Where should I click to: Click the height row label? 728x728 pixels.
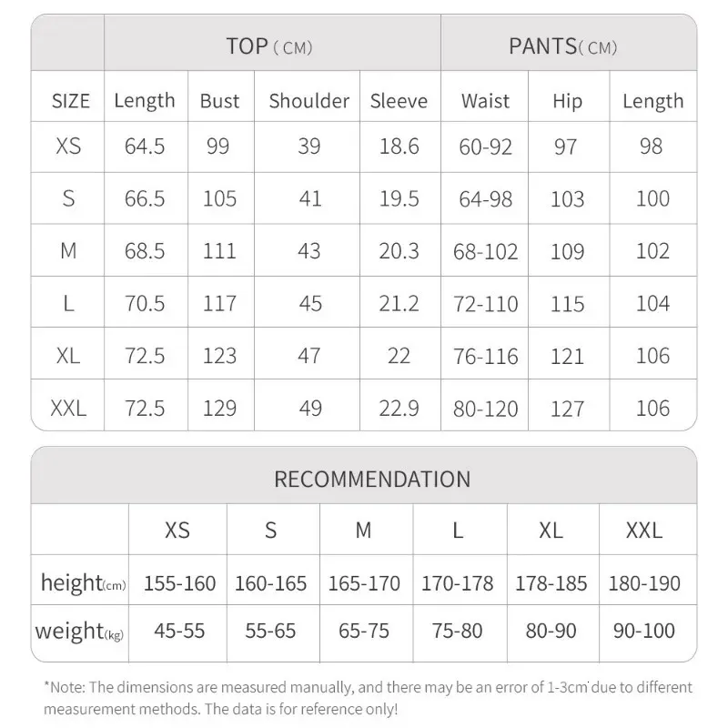[x=82, y=583]
